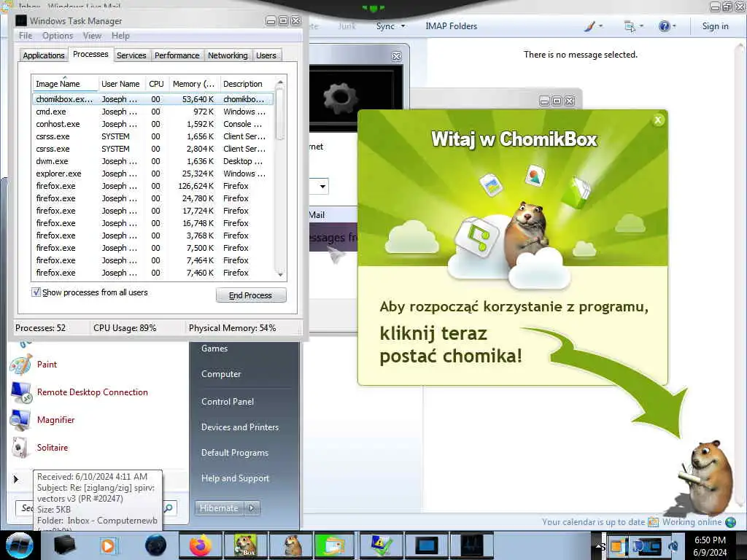Open the menus icon in Live Mail toolbar
Image resolution: width=747 pixels, height=560 pixels.
coord(630,26)
